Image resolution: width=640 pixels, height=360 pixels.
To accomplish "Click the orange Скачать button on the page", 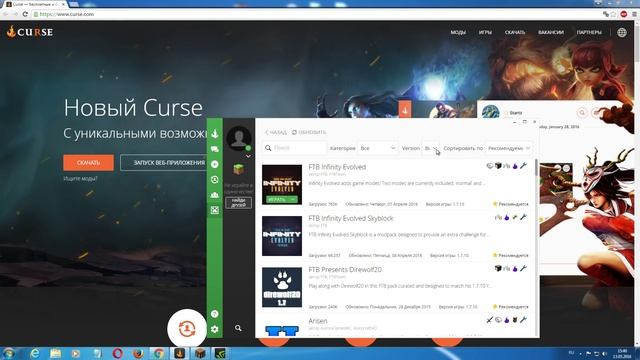I will point(89,162).
